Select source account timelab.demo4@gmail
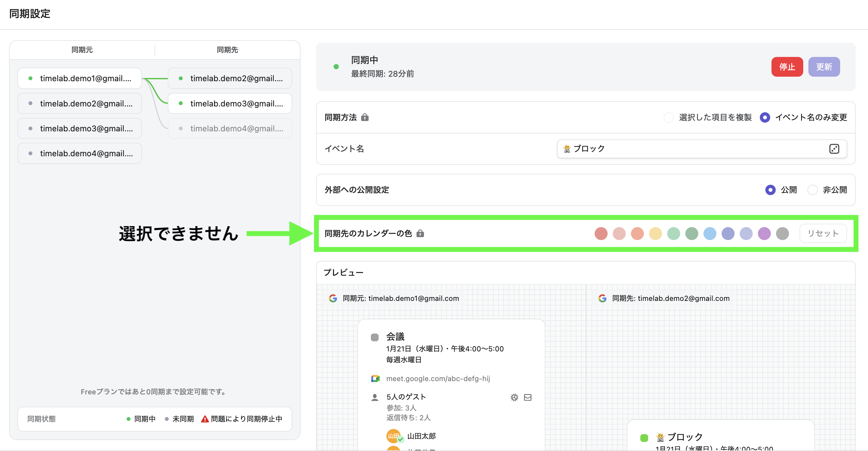Image resolution: width=868 pixels, height=451 pixels. tap(80, 153)
